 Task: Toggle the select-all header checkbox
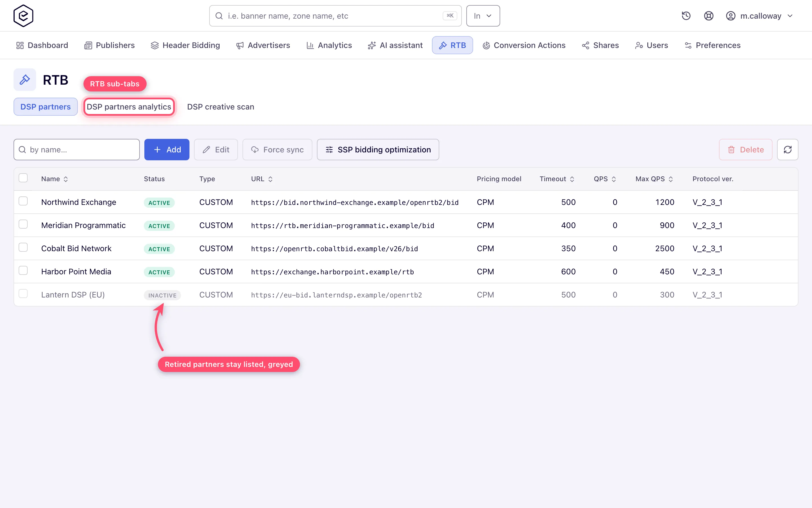click(23, 178)
